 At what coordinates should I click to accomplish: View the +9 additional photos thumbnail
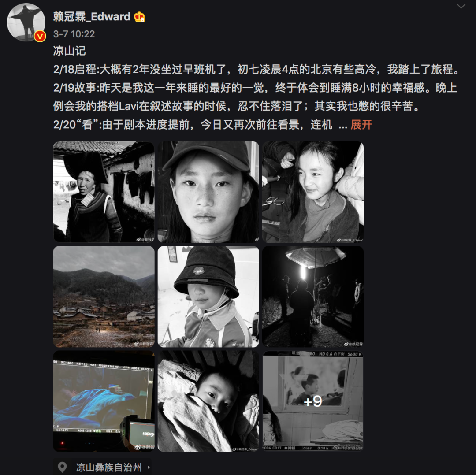[313, 401]
